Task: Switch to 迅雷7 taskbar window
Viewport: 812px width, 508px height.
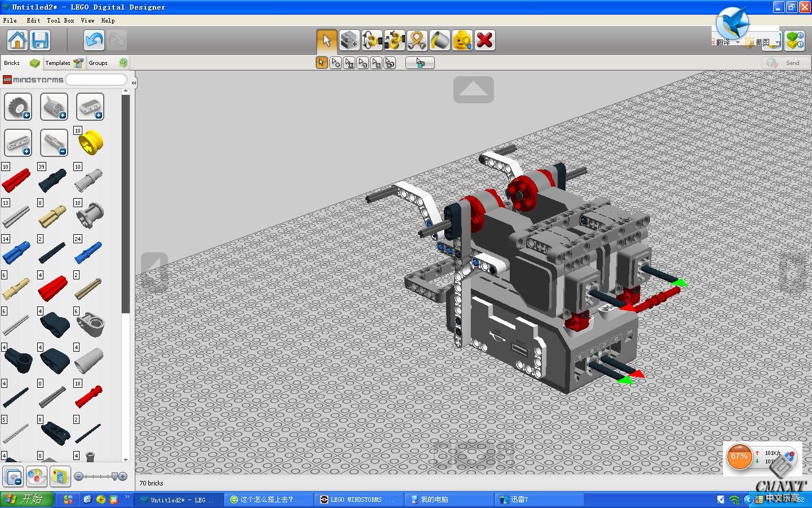Action: (539, 500)
